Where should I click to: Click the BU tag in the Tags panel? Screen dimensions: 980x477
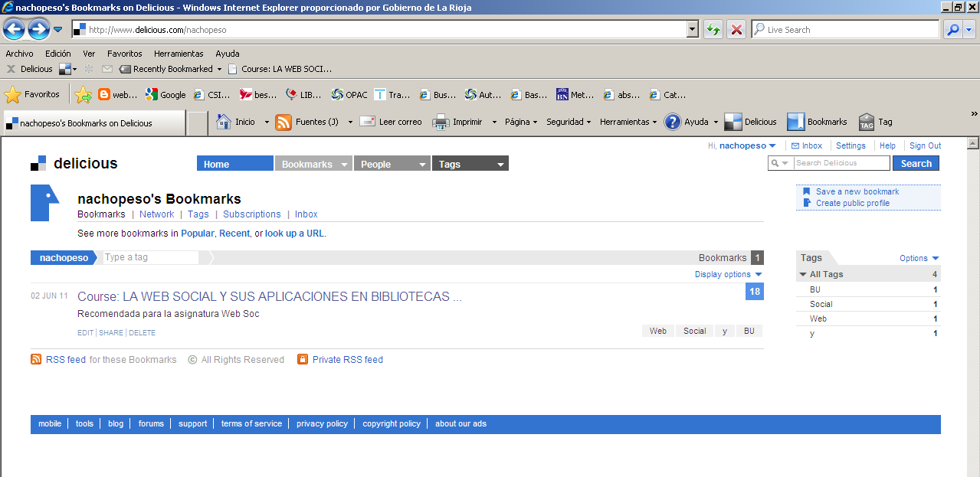pos(814,289)
